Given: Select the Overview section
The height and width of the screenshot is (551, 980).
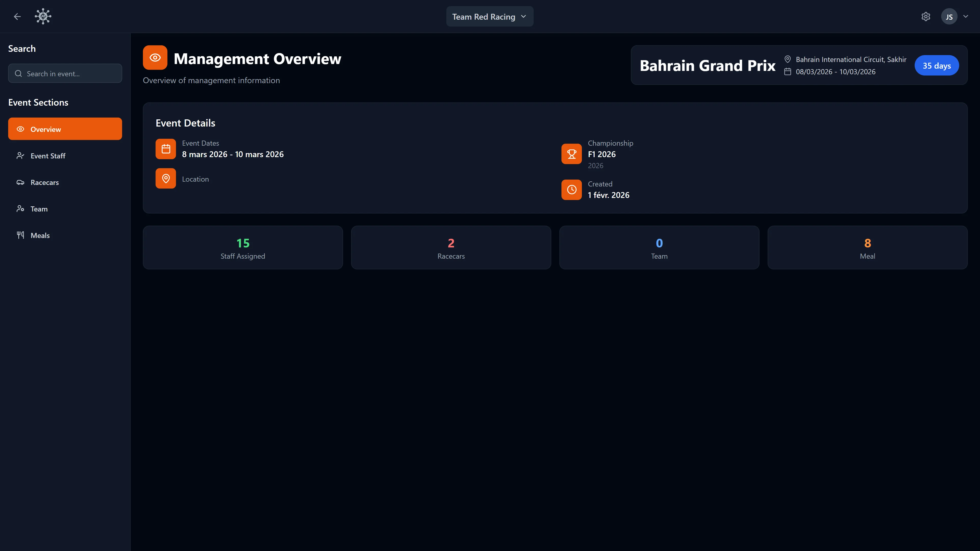Looking at the screenshot, I should [x=65, y=129].
